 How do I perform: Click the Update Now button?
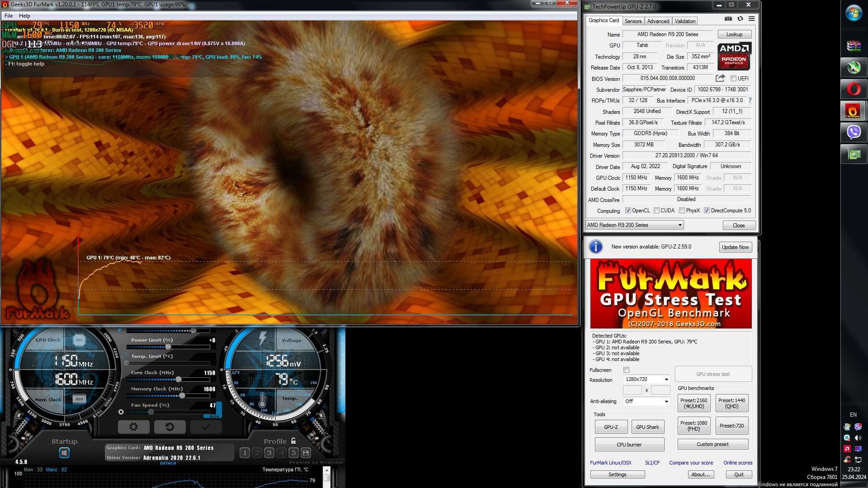coord(735,247)
